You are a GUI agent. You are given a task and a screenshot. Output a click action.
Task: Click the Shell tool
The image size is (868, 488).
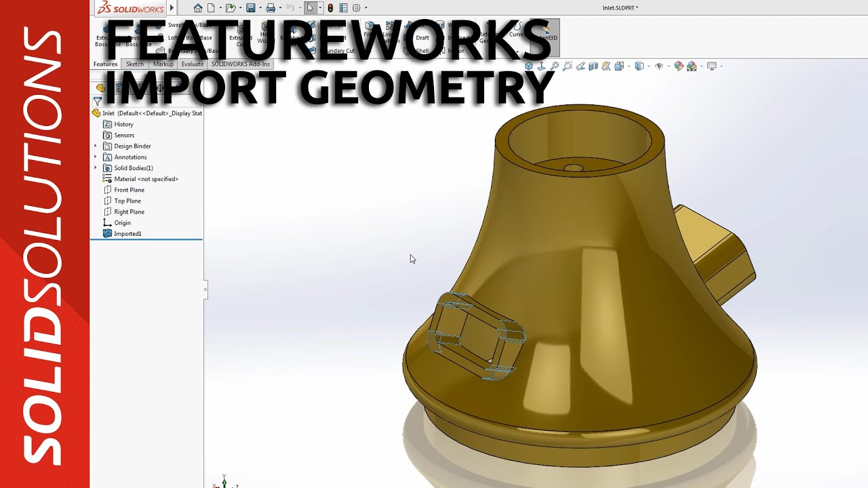point(418,51)
